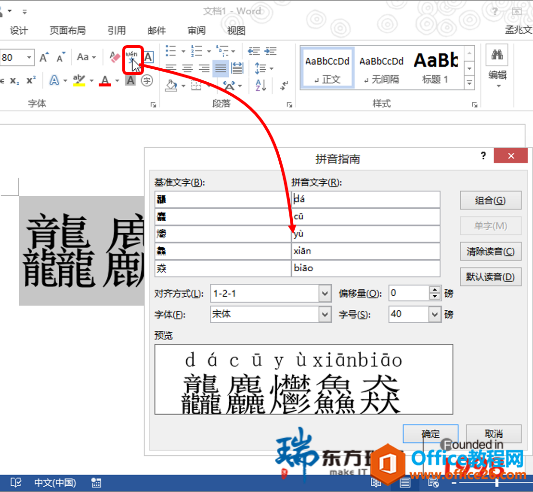Screen dimensions: 533x492
Task: Expand the Styles gallery more arrow
Action: click(469, 82)
